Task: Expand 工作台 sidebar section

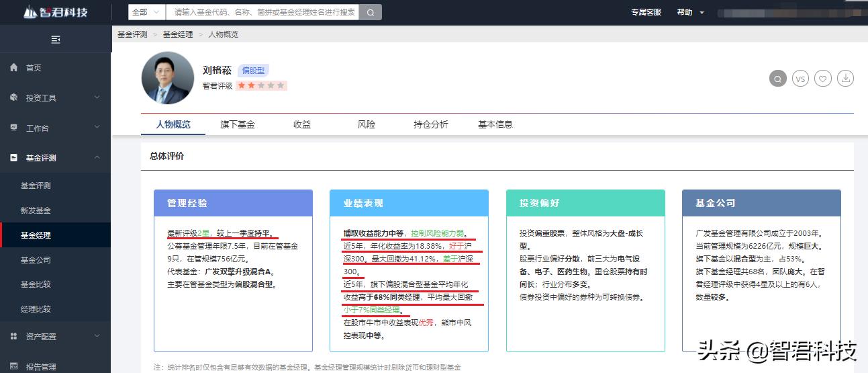Action: point(55,128)
